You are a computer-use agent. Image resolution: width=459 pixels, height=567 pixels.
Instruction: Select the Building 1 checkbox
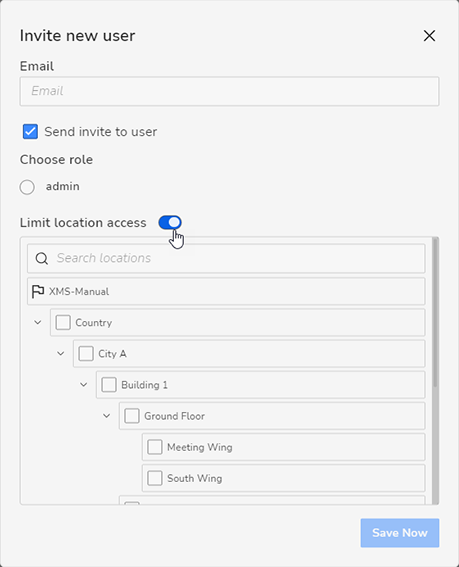click(109, 385)
